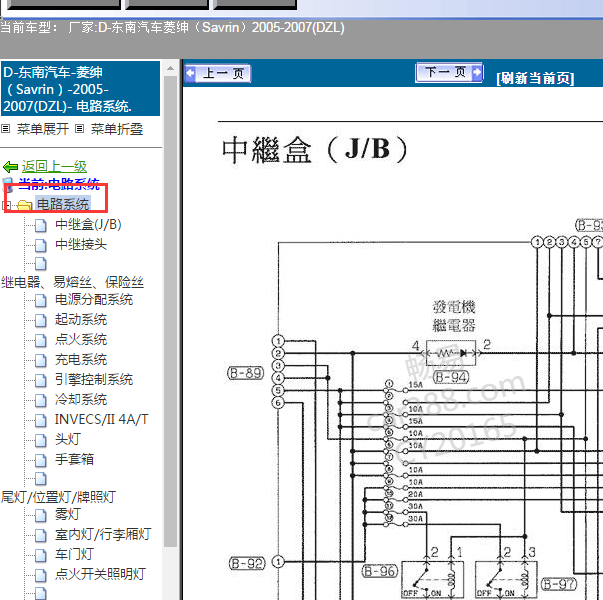Open 雾灯 tree item
This screenshot has height=600, width=603.
pyautogui.click(x=68, y=514)
